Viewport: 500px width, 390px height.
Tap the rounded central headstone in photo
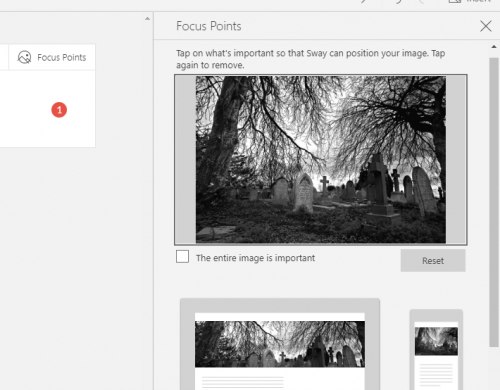pyautogui.click(x=303, y=193)
